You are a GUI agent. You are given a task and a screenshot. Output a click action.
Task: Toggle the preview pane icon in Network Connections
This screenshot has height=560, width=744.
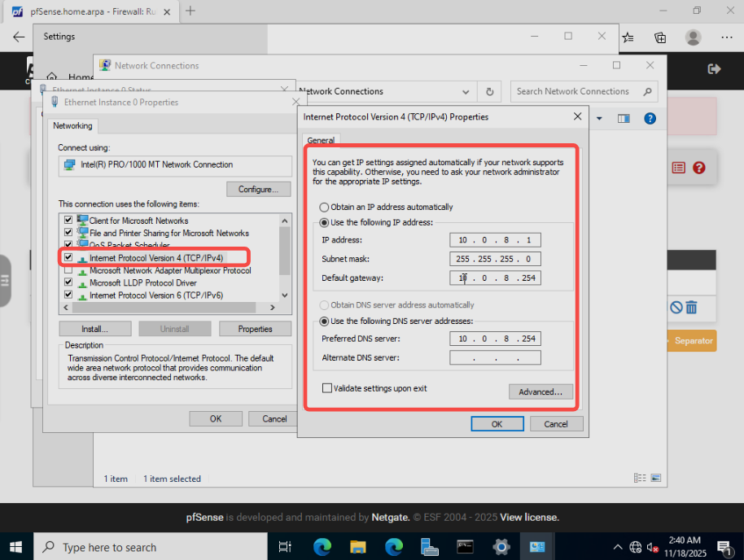[x=624, y=118]
